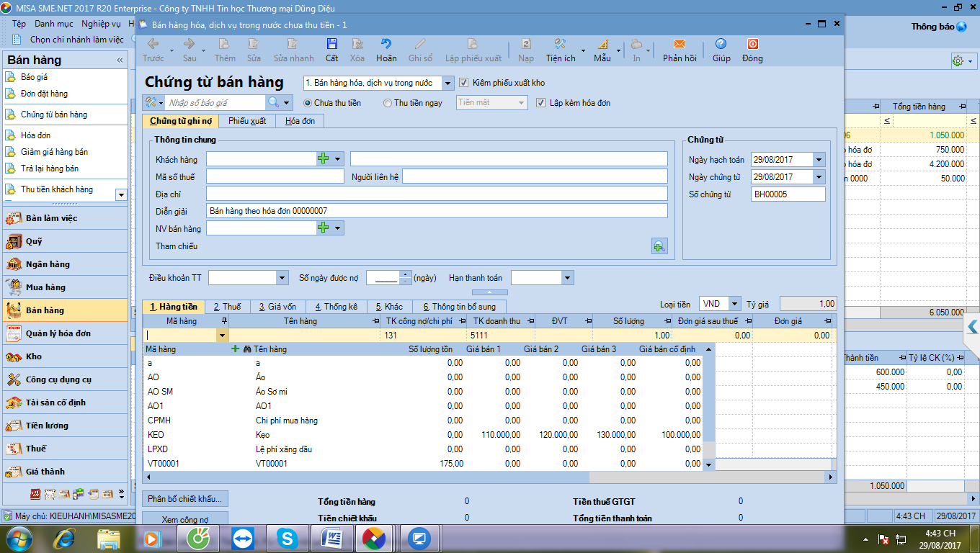Viewport: 980px width, 553px height.
Task: Open the Kho warehouse module
Action: click(x=65, y=356)
